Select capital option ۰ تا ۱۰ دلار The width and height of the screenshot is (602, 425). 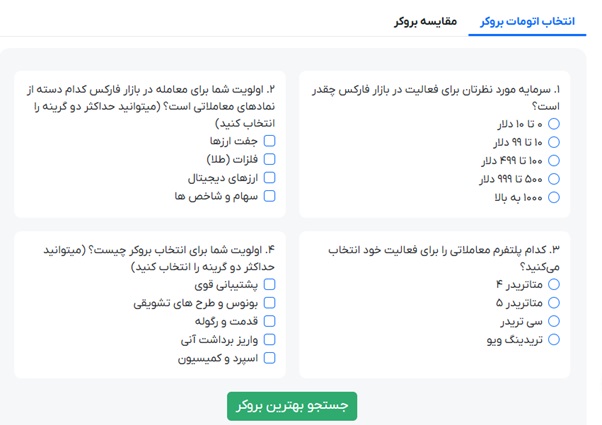(x=555, y=123)
